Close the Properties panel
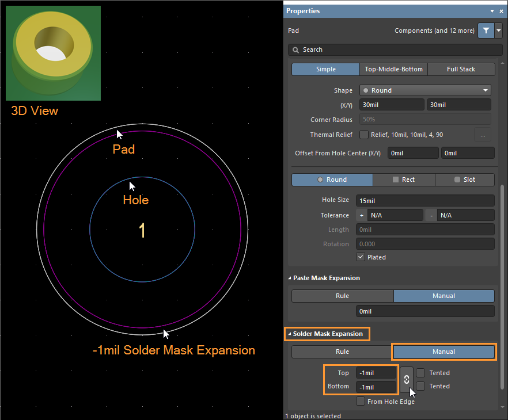 [x=501, y=11]
